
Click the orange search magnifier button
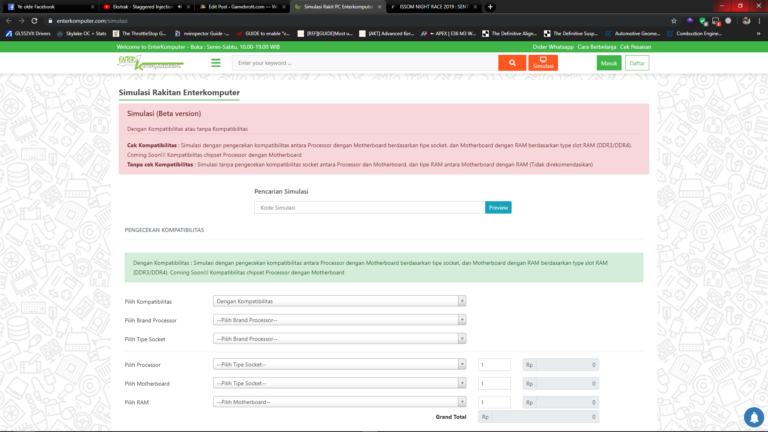tap(512, 63)
